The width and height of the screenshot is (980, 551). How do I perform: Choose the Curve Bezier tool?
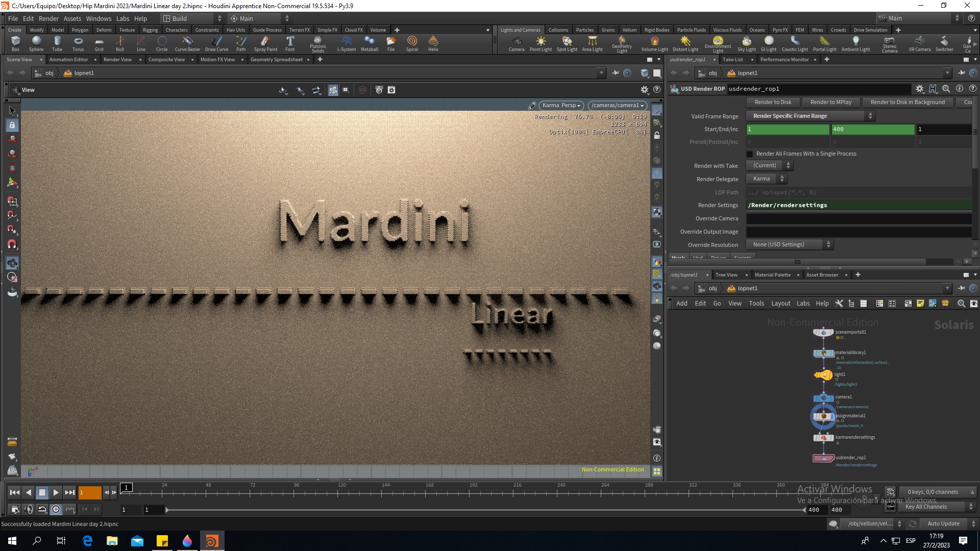tap(187, 43)
